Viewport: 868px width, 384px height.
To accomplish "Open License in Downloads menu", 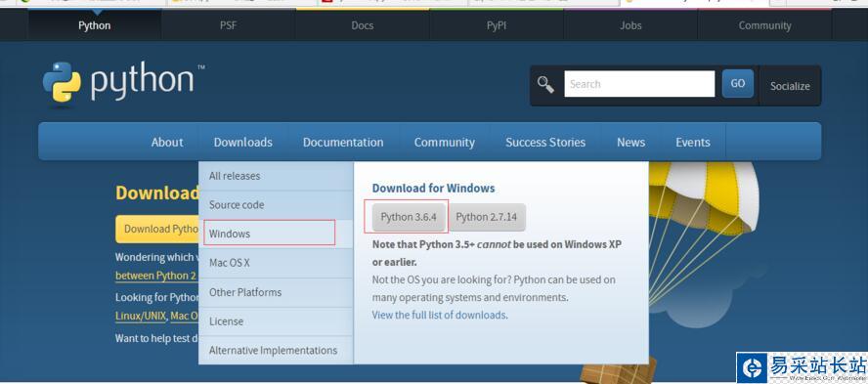I will click(x=276, y=320).
